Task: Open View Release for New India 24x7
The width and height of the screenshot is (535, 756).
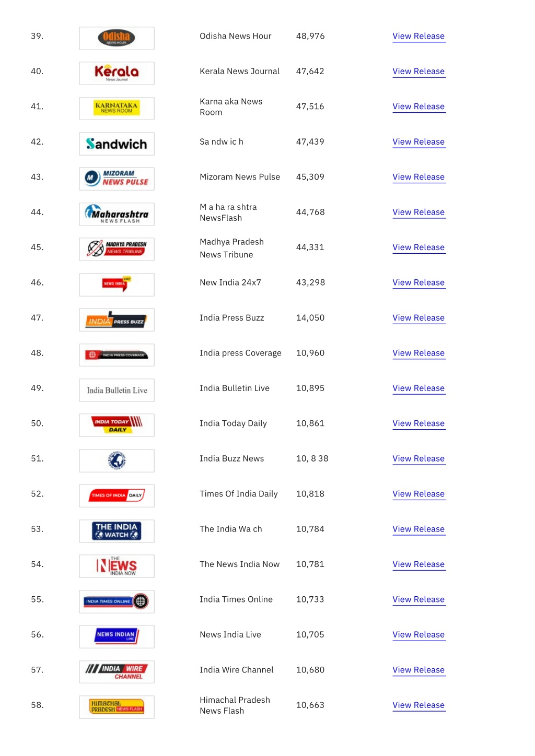Action: pyautogui.click(x=418, y=282)
